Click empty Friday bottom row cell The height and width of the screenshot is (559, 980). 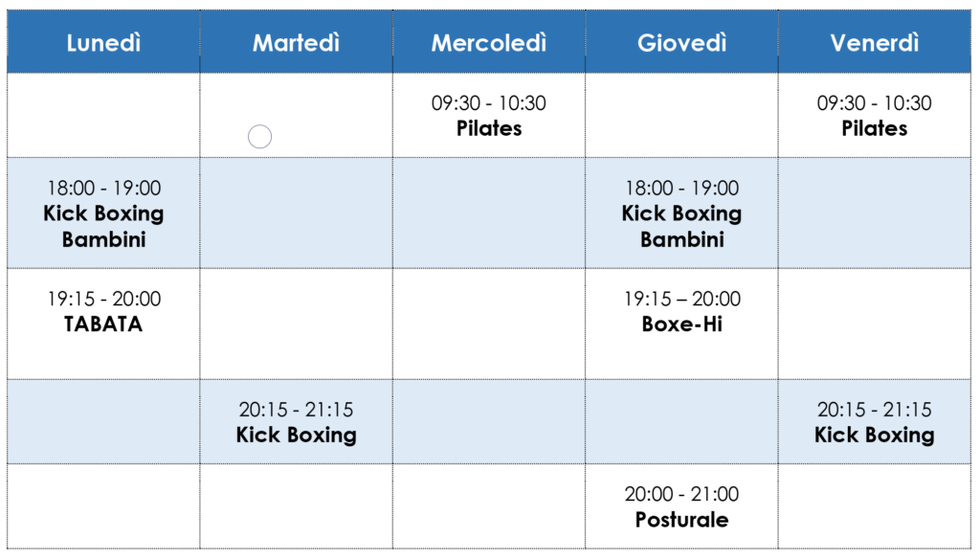(875, 505)
